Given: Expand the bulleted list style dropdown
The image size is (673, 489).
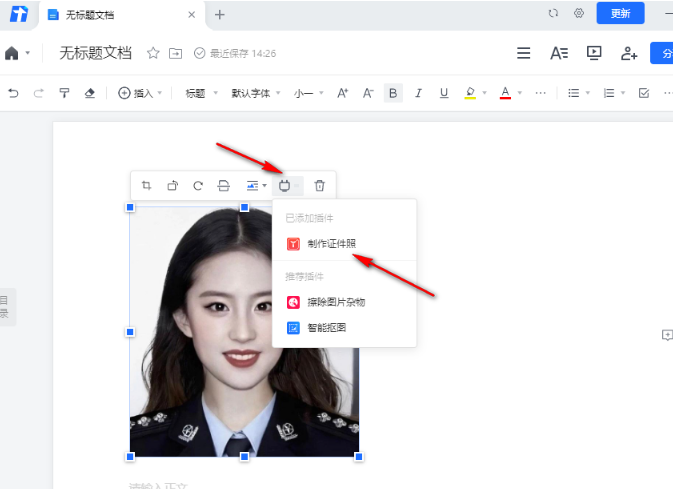Looking at the screenshot, I should (x=588, y=93).
